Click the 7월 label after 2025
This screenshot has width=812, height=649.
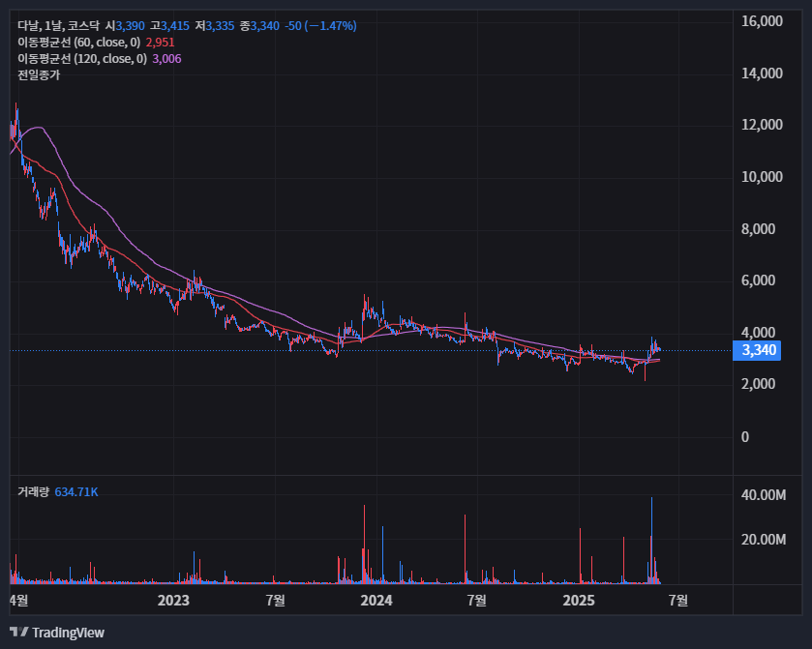[x=678, y=601]
